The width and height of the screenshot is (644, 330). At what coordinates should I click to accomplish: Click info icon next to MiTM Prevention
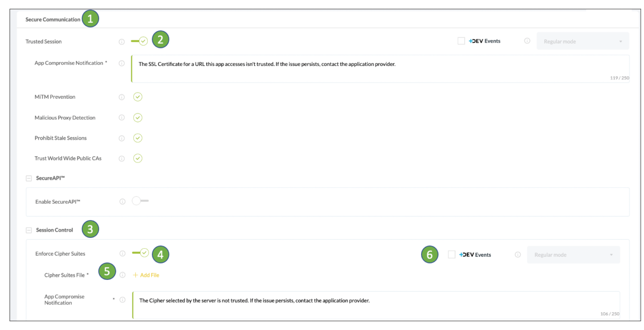pyautogui.click(x=121, y=97)
